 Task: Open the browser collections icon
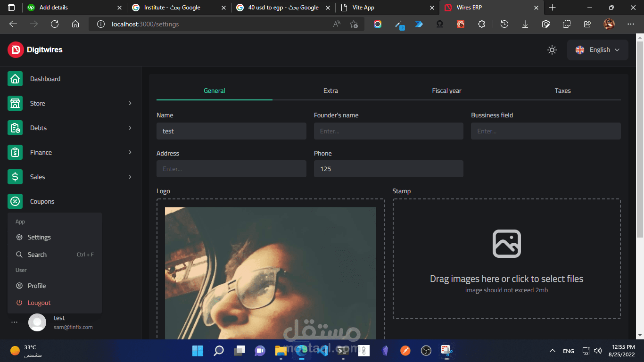point(567,24)
